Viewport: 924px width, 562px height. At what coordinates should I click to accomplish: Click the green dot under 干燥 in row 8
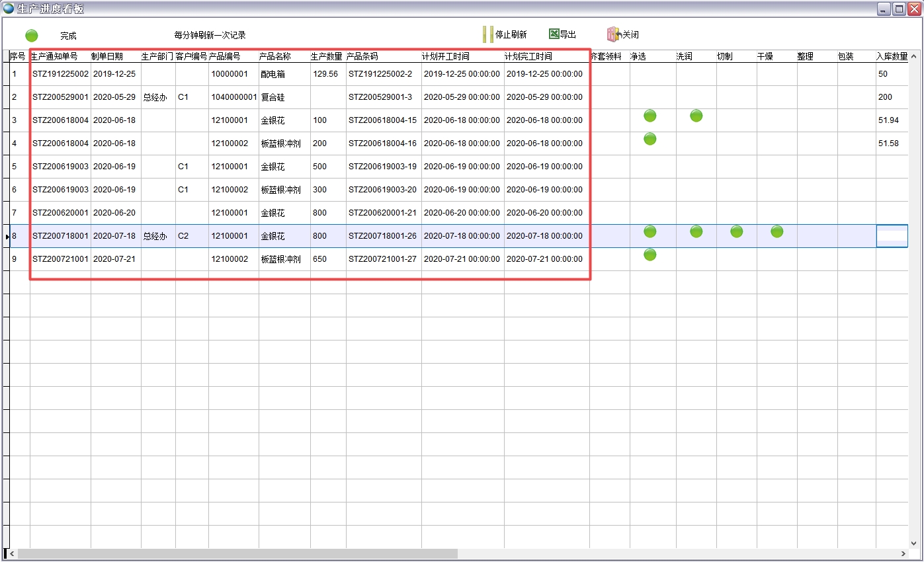777,231
